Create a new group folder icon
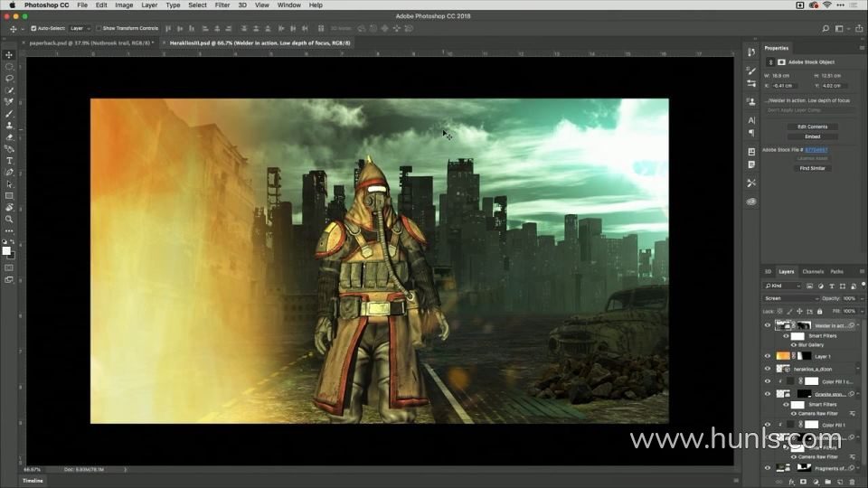Screen dimensions: 868x488 coord(827,482)
